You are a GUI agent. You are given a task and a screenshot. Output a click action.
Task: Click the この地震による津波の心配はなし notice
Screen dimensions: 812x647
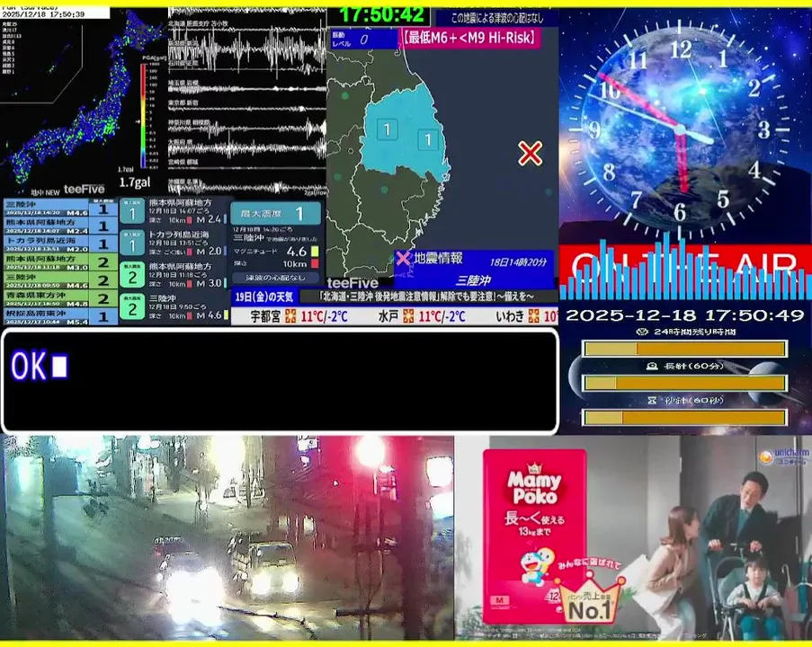click(497, 18)
